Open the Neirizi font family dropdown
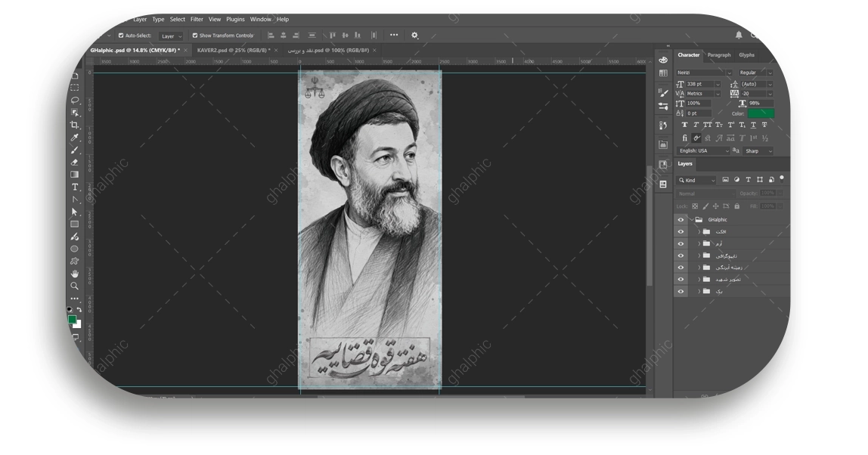The width and height of the screenshot is (868, 455). coord(704,73)
